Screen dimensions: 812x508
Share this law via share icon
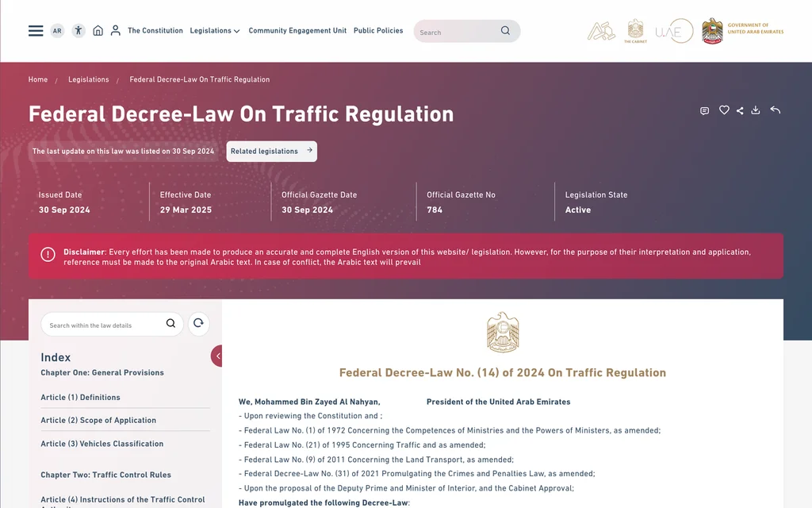tap(740, 110)
